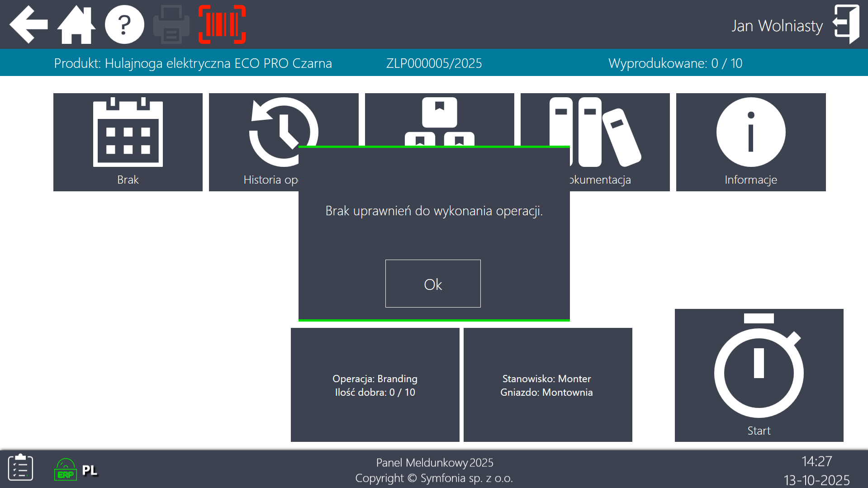Click the ZLP000005/2025 order number
Image resolution: width=868 pixels, height=488 pixels.
click(x=434, y=63)
